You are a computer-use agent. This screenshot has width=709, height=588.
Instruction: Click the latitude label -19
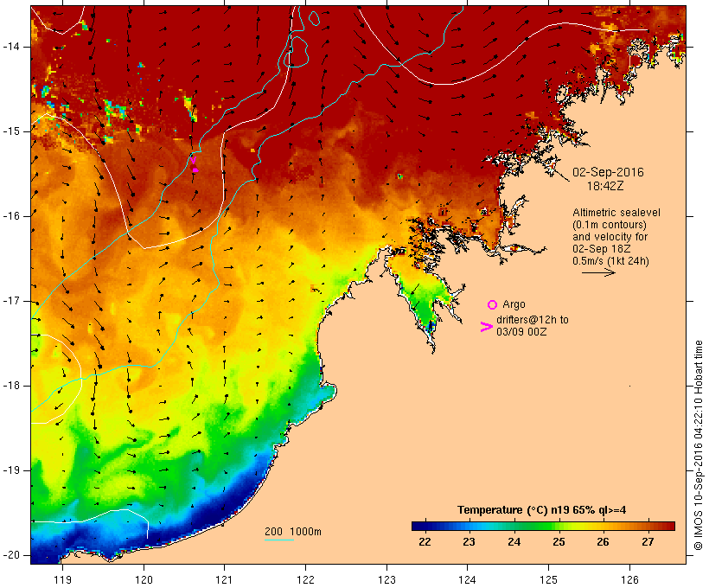pyautogui.click(x=11, y=470)
